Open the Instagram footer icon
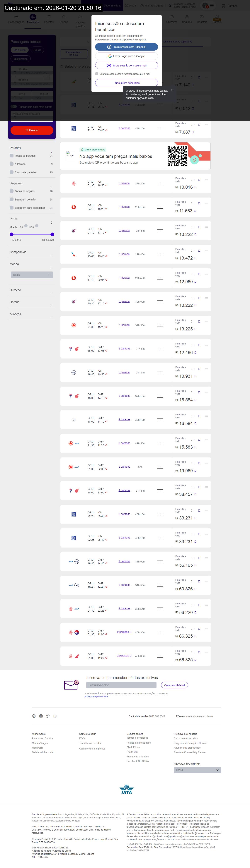The height and width of the screenshot is (868, 250). pyautogui.click(x=41, y=716)
